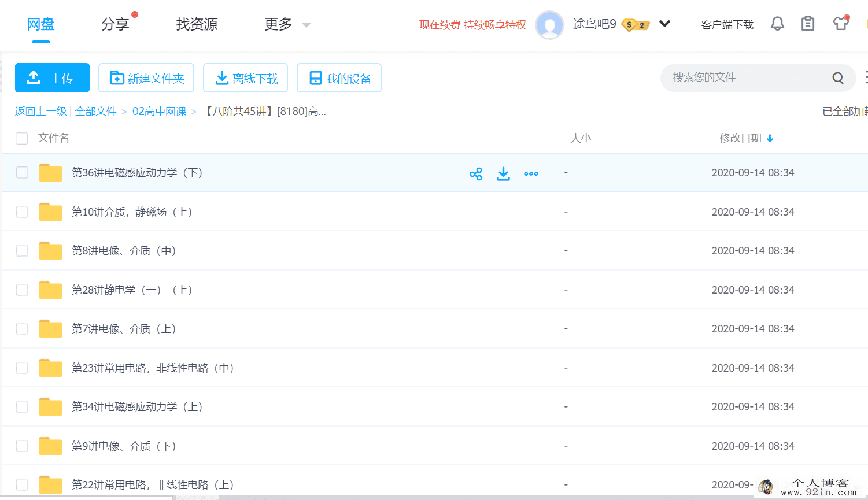
Task: Expand the 更多 menu arrow
Action: pos(306,25)
